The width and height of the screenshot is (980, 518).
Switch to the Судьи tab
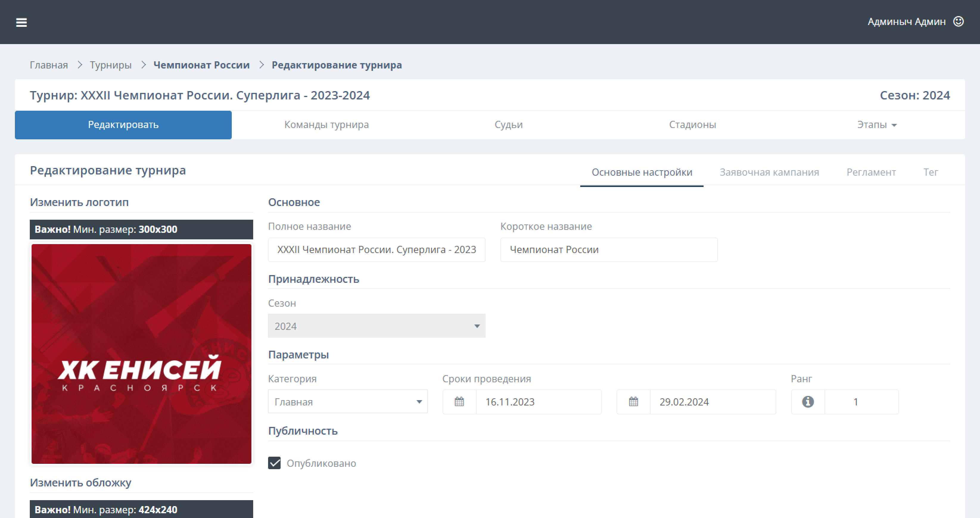pyautogui.click(x=509, y=124)
